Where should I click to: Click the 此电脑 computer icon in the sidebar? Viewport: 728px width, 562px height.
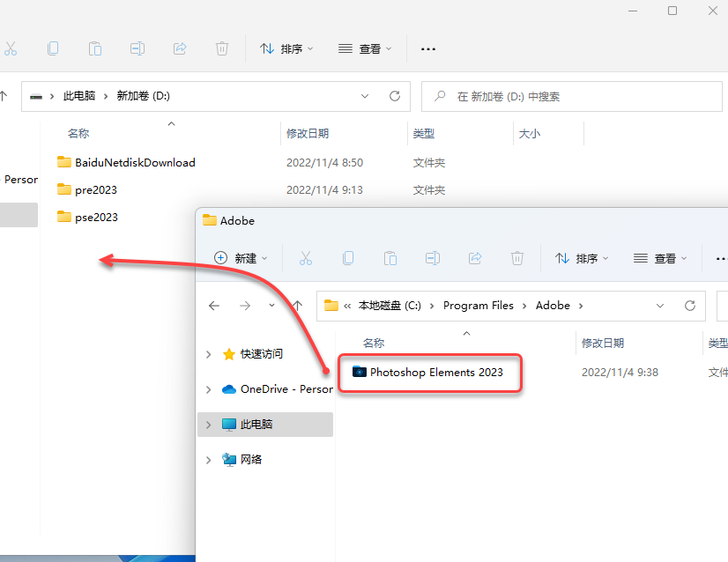229,424
